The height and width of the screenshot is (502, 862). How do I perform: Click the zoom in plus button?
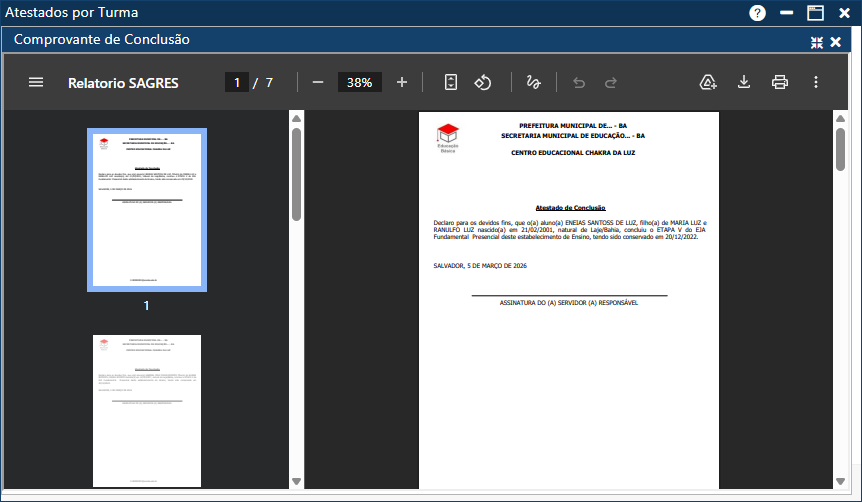click(x=402, y=82)
